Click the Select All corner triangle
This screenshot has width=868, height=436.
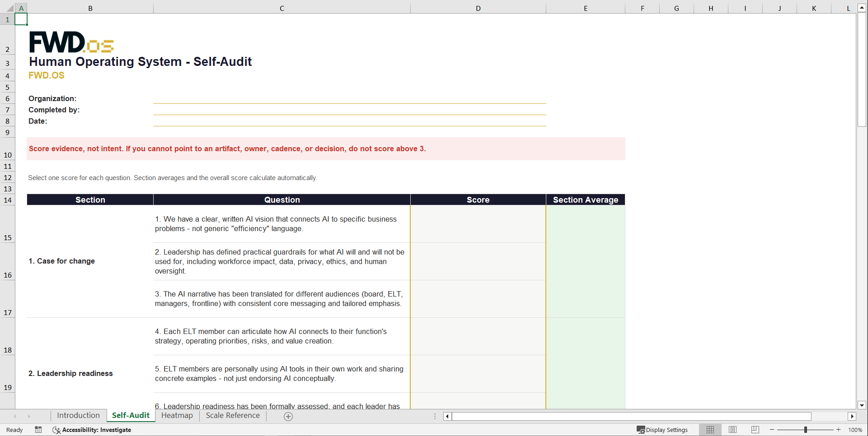[10, 8]
